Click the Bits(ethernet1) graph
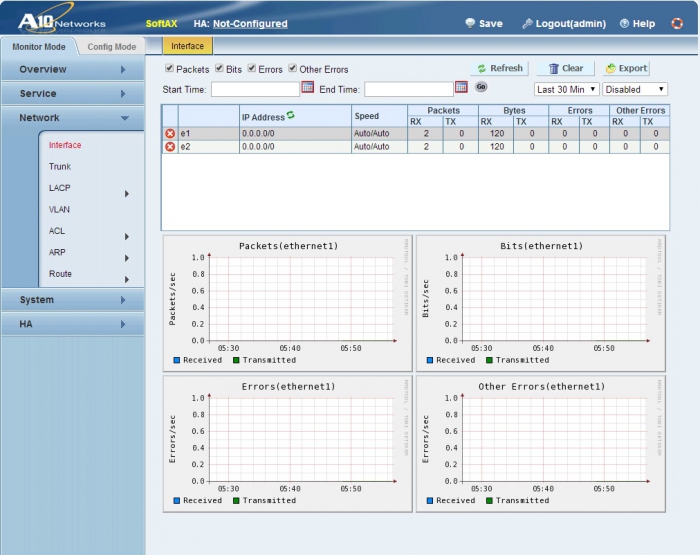700x555 pixels. pyautogui.click(x=541, y=303)
